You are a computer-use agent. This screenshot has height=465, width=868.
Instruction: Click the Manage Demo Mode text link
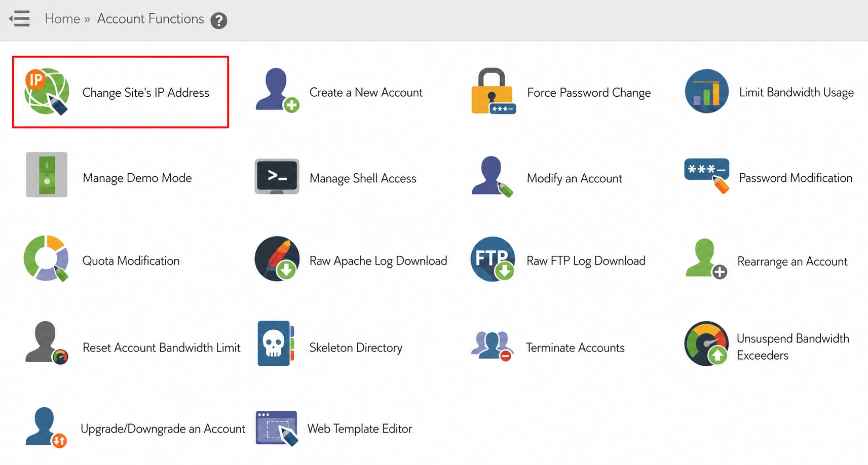[137, 178]
